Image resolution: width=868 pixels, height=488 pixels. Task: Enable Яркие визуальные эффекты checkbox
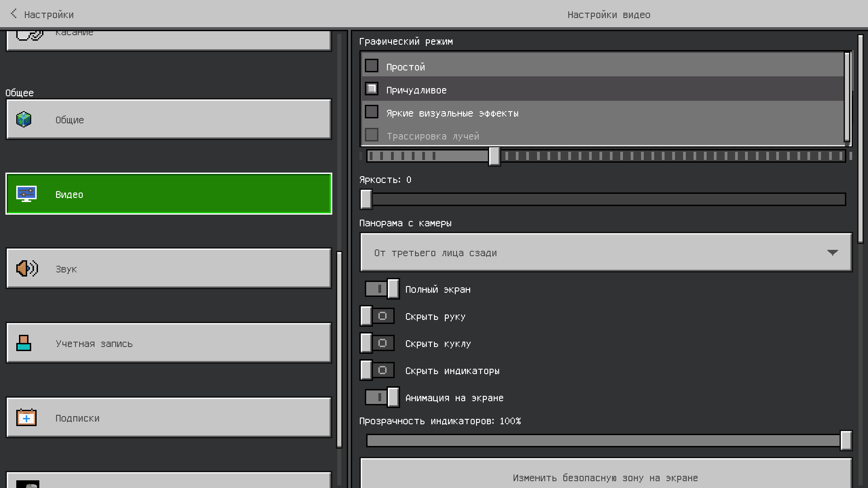pos(372,112)
